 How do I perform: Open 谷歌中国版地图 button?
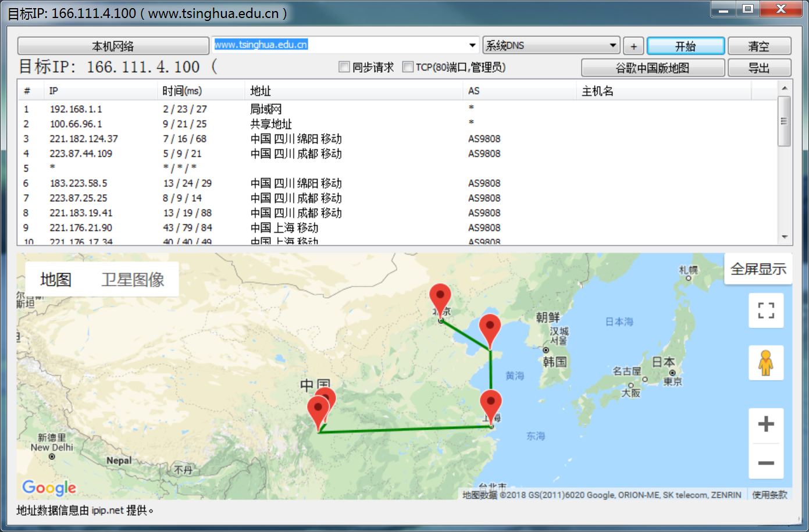coord(653,67)
